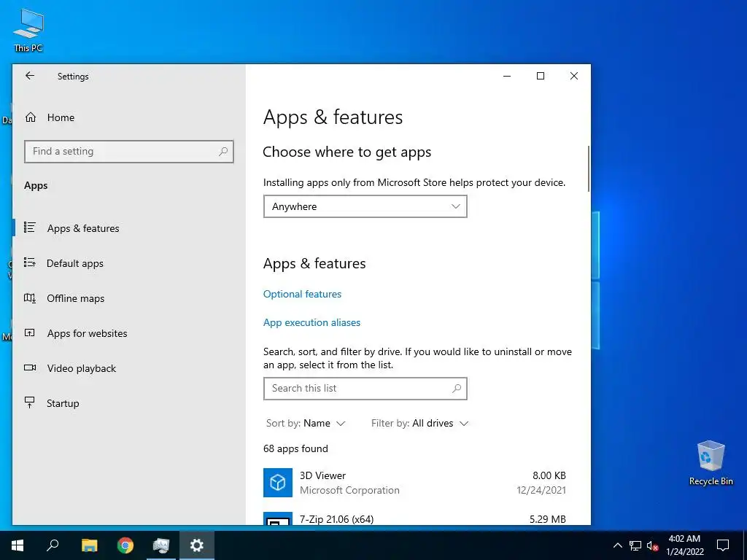The image size is (747, 560).
Task: Go back with the Settings back arrow
Action: click(x=30, y=76)
